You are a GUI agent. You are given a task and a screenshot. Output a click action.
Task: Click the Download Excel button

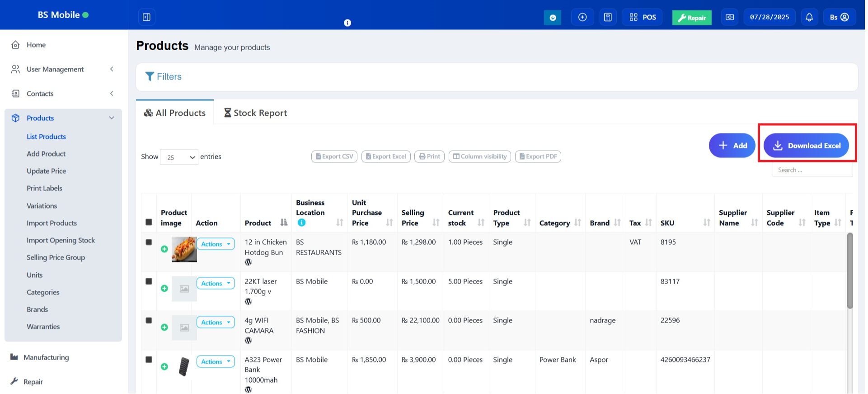[806, 146]
